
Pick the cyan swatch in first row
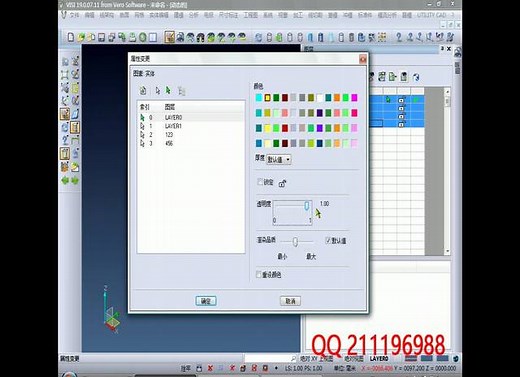tap(259, 98)
